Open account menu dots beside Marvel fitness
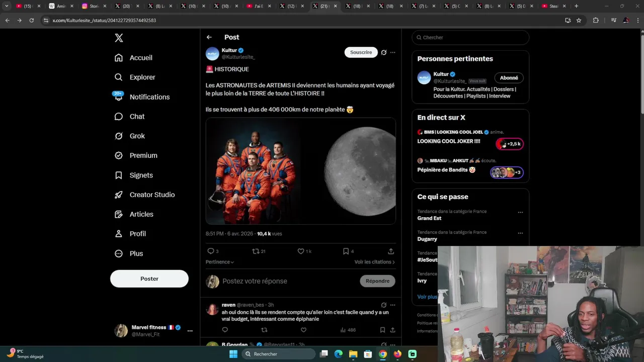Image resolution: width=644 pixels, height=362 pixels. (x=190, y=331)
